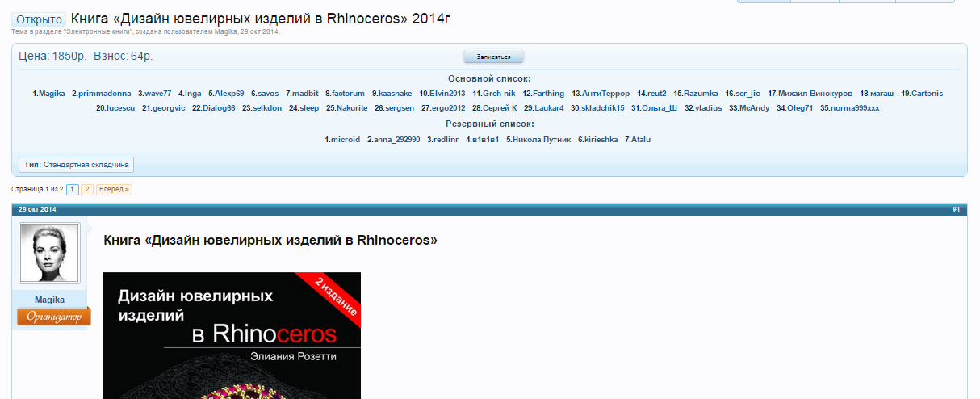View factorum profile link
980x399 pixels.
[348, 94]
